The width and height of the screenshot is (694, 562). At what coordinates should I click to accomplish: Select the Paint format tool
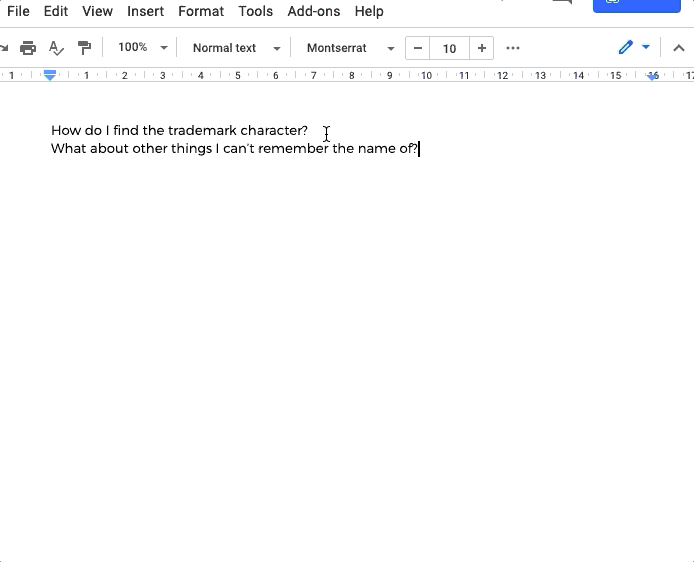pos(85,48)
